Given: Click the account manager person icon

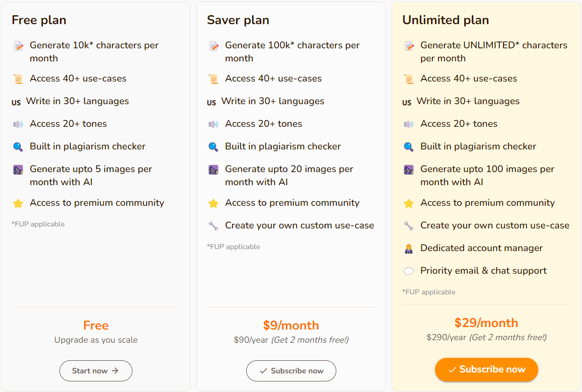Looking at the screenshot, I should (x=409, y=249).
